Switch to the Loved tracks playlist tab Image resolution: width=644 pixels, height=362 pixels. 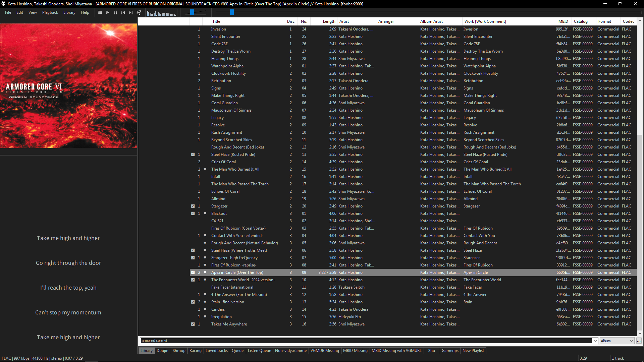pos(217,351)
